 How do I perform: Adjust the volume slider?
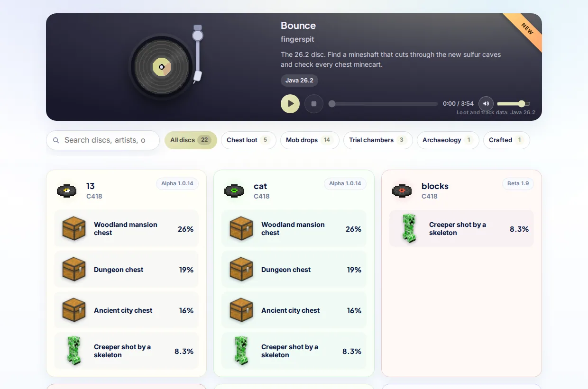point(514,104)
